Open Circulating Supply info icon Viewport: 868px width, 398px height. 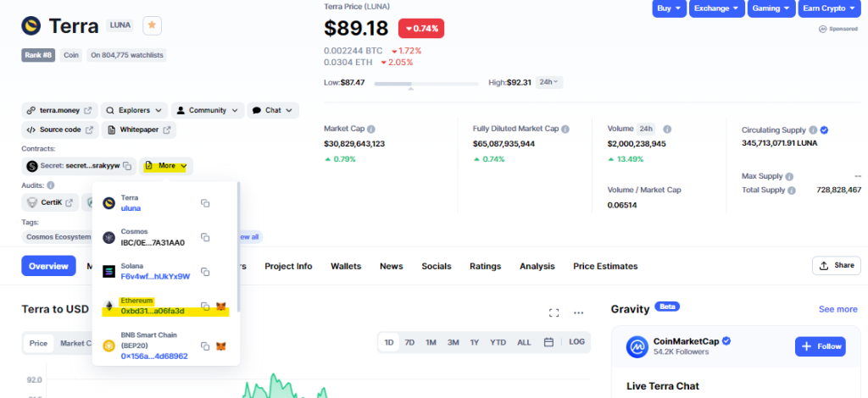813,130
